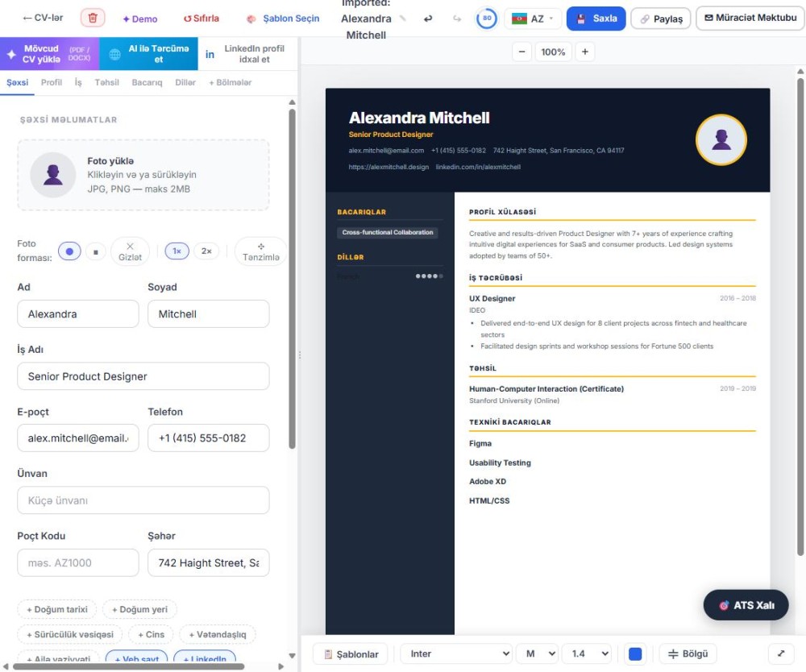Click the red trash delete icon
806x672 pixels.
93,18
